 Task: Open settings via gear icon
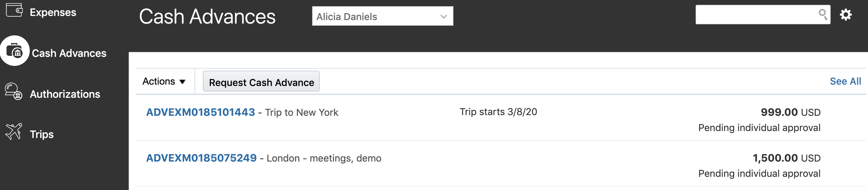(x=846, y=15)
